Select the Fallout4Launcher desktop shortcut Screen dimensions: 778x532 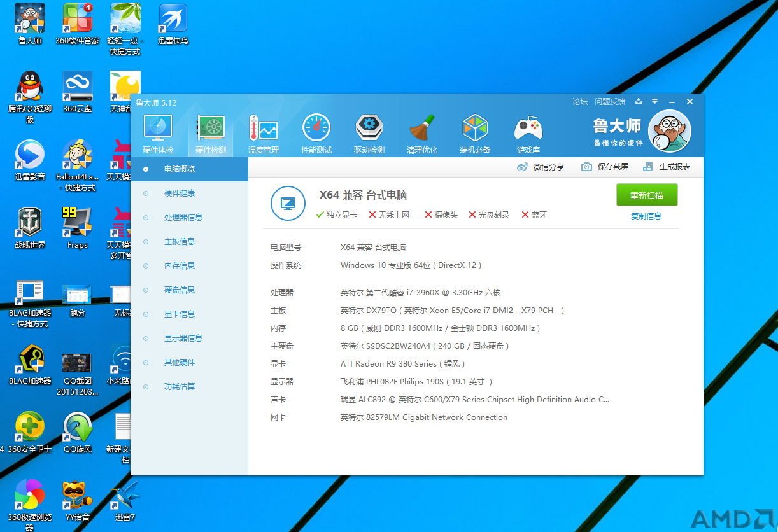[x=78, y=165]
